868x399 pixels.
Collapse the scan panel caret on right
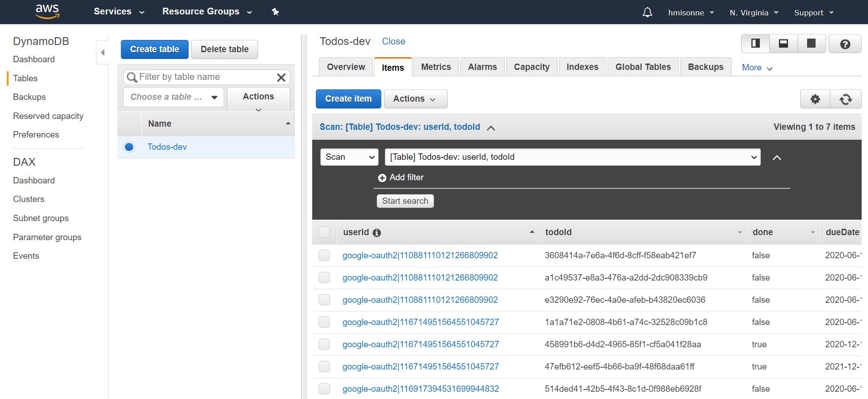777,158
